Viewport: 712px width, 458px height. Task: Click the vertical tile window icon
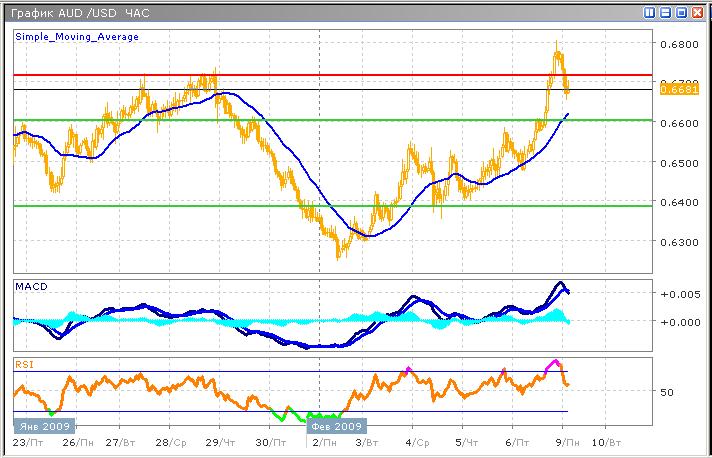[651, 12]
